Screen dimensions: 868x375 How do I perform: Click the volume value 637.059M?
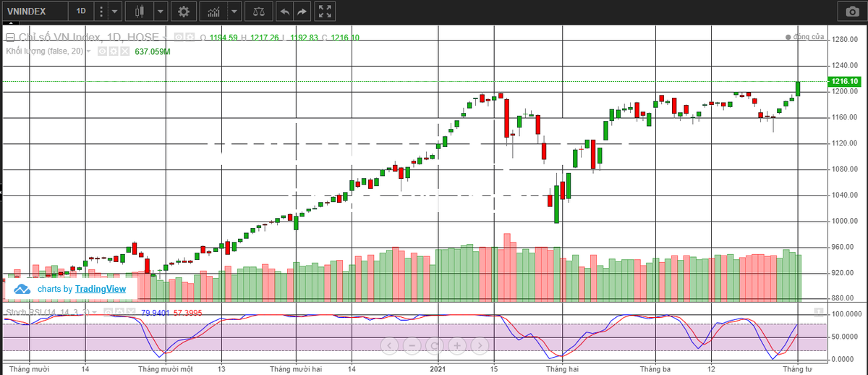tap(153, 51)
